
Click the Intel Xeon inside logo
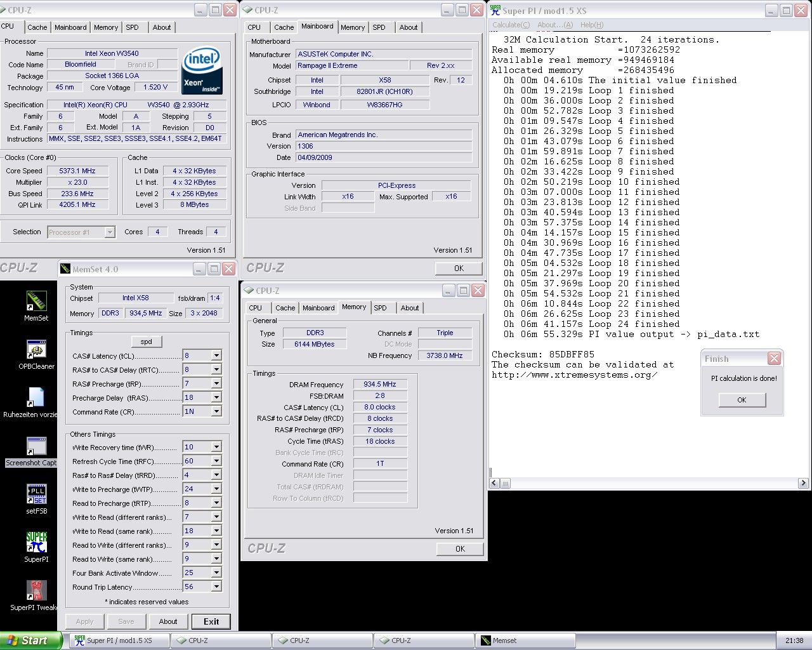202,70
